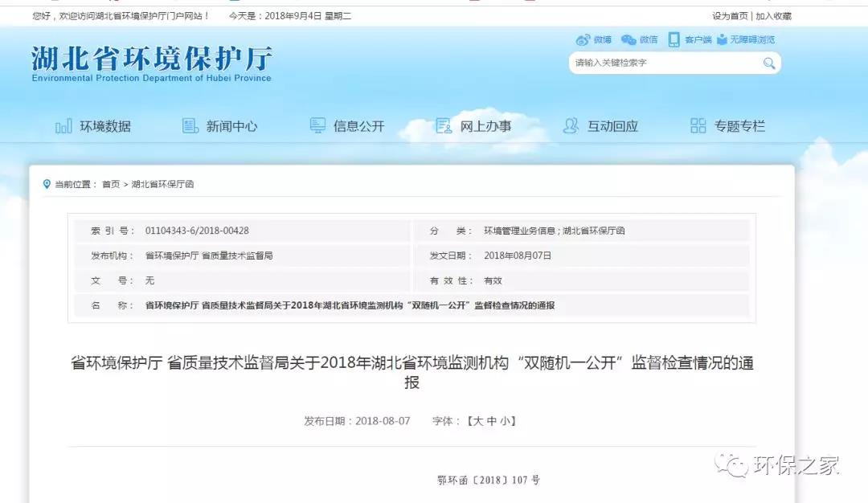
Task: Open the mobile client (客户端) icon
Action: pos(674,39)
